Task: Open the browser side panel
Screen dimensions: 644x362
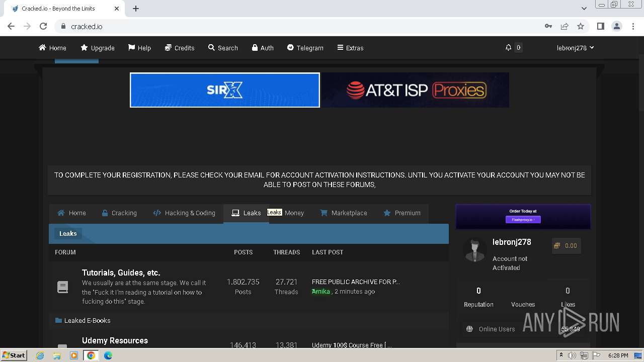Action: point(600,26)
